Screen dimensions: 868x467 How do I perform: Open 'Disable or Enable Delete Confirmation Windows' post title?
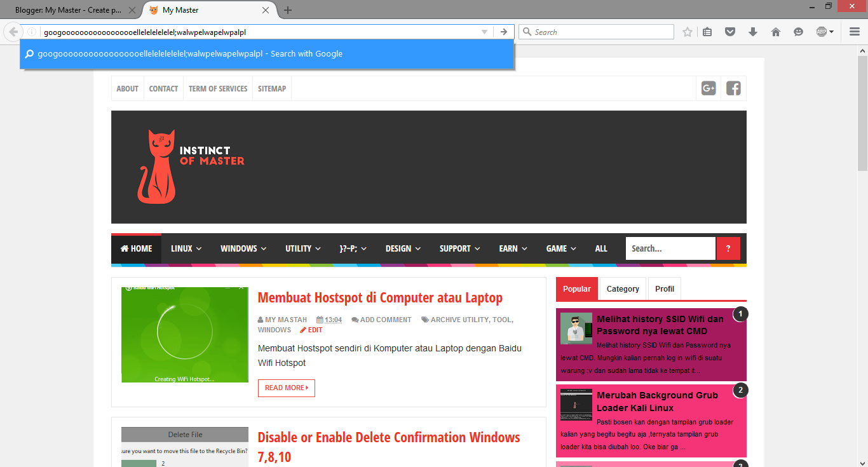[x=389, y=447]
